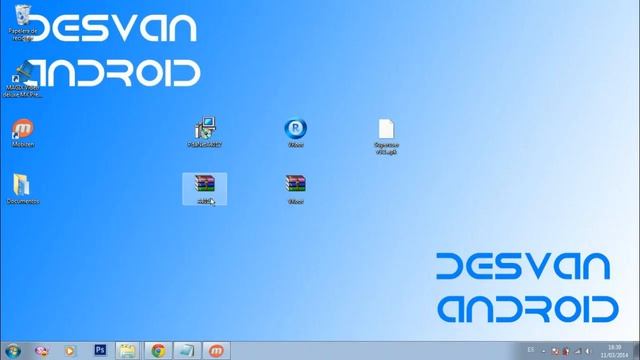Screen dimensions: 640x360
Task: Select the Documentos folder on desktop
Action: click(x=23, y=189)
